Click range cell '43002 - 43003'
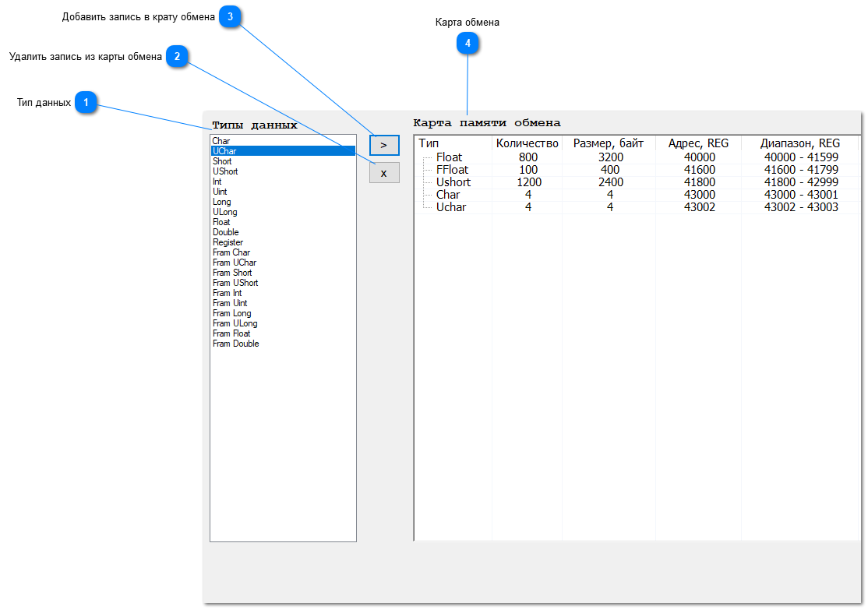 click(x=801, y=207)
